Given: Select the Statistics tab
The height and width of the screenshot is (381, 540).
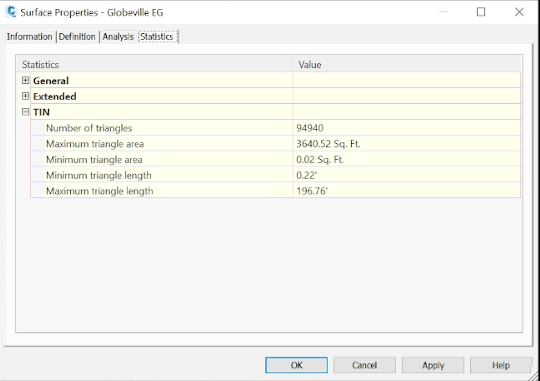Looking at the screenshot, I should tap(157, 37).
